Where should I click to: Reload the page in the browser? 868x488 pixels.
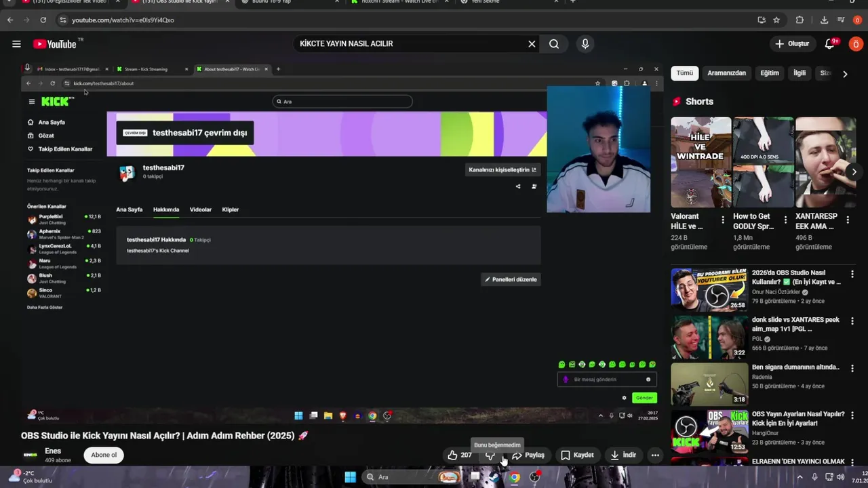[x=43, y=20]
